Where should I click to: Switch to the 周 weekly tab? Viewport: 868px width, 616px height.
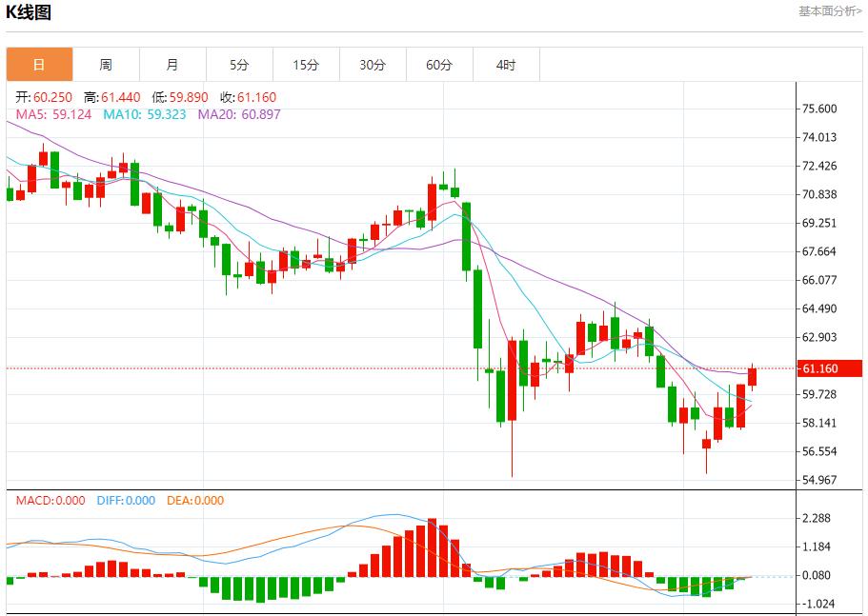point(106,65)
